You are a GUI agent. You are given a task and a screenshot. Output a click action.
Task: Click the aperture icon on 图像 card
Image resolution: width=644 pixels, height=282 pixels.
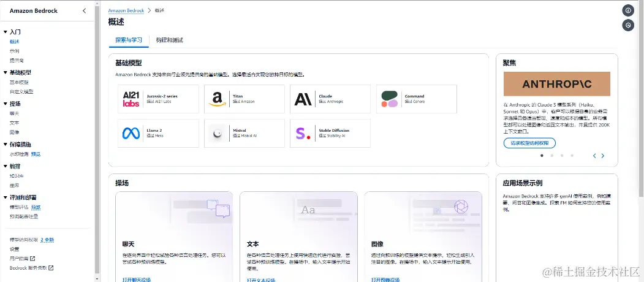[x=461, y=207]
